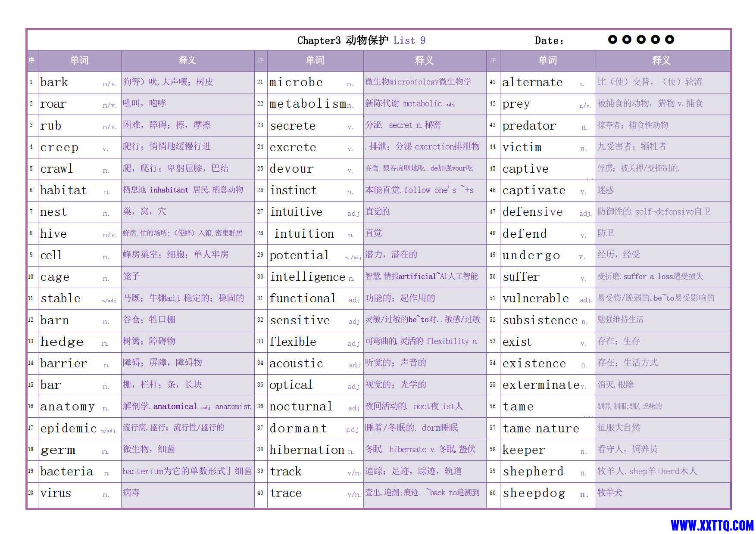This screenshot has height=534, width=756.
Task: Click the word 'secrete' in row 23
Action: pos(293,126)
